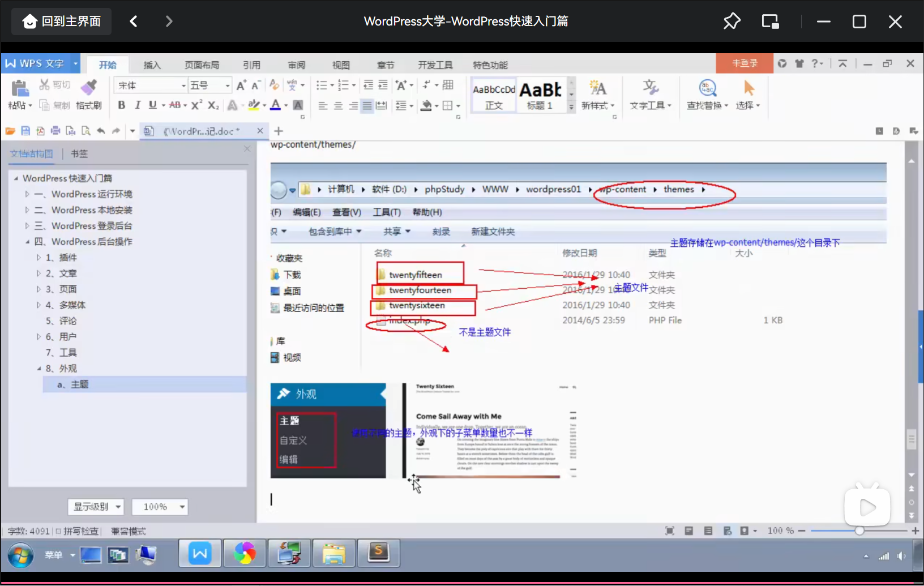Open the 视图 ribbon tab

341,65
